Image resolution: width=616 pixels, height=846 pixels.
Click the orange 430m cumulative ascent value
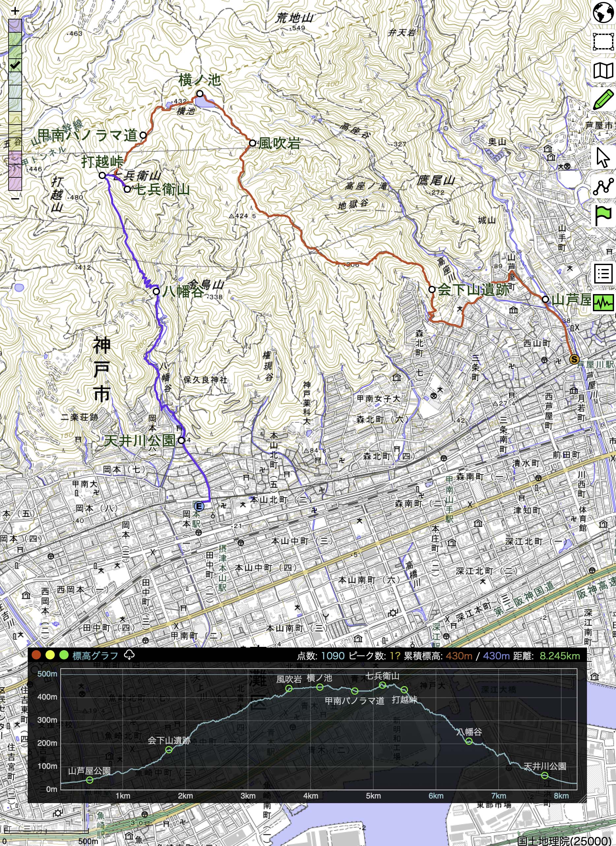click(459, 656)
